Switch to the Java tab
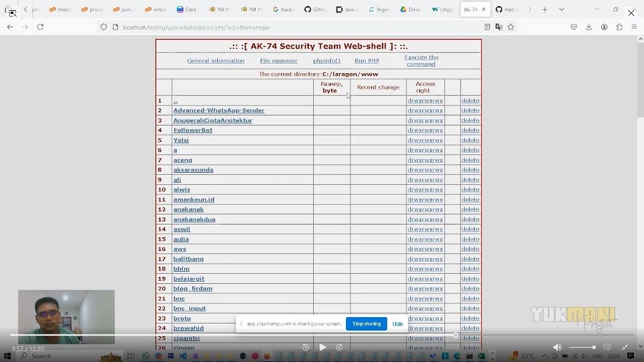This screenshot has height=362, width=644. point(347,9)
